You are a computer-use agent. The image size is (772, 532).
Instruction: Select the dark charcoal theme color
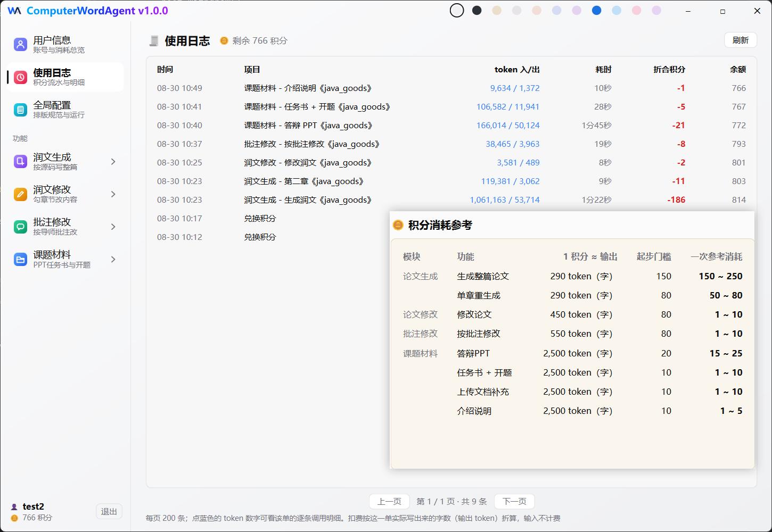click(x=477, y=10)
